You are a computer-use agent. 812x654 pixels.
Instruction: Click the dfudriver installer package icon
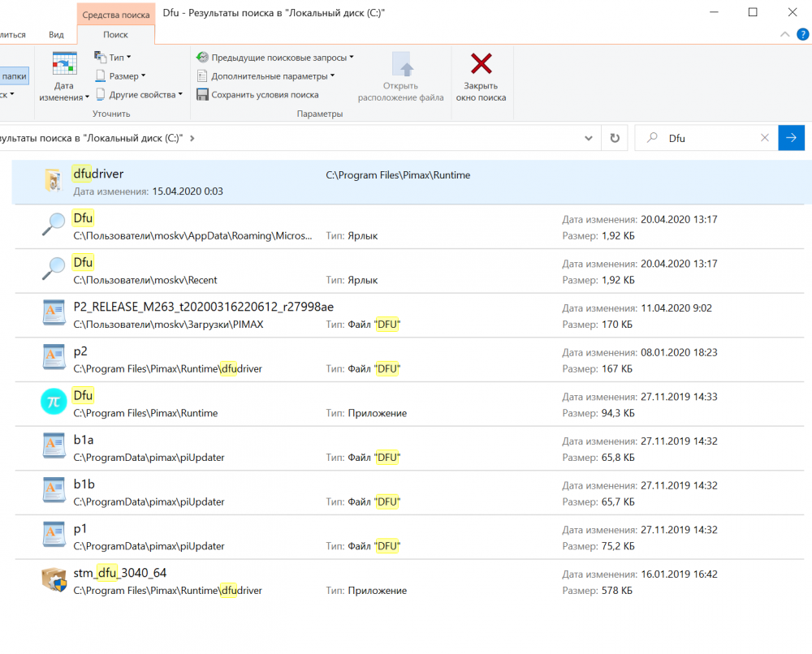tap(54, 180)
